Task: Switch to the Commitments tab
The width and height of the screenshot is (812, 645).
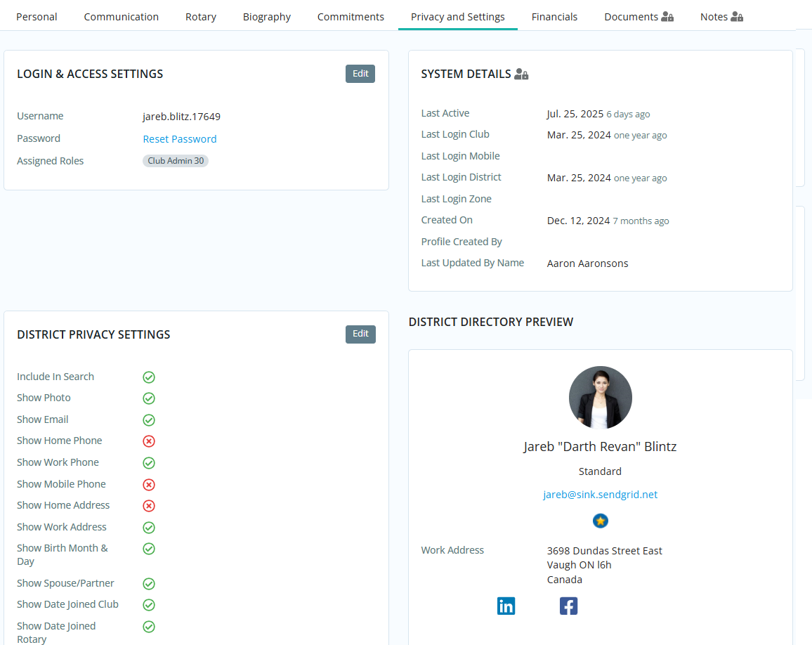Action: (x=351, y=17)
